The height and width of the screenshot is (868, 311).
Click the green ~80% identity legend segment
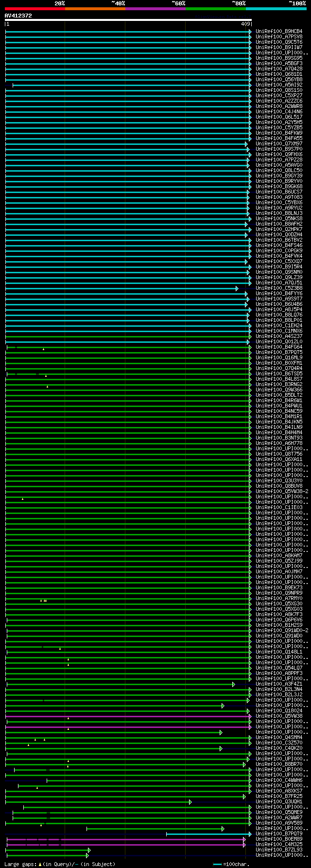click(x=216, y=8)
